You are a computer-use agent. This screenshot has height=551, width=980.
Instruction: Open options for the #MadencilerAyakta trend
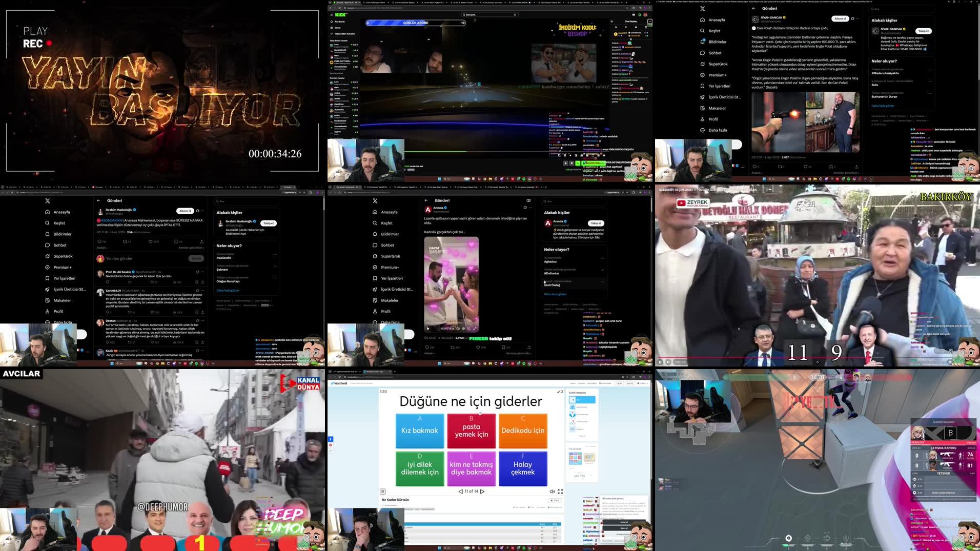[x=930, y=70]
